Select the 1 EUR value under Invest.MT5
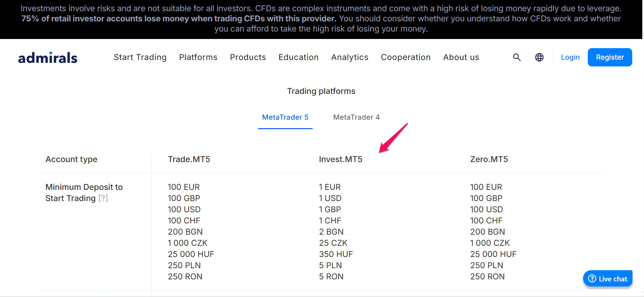The image size is (644, 297). (x=330, y=187)
